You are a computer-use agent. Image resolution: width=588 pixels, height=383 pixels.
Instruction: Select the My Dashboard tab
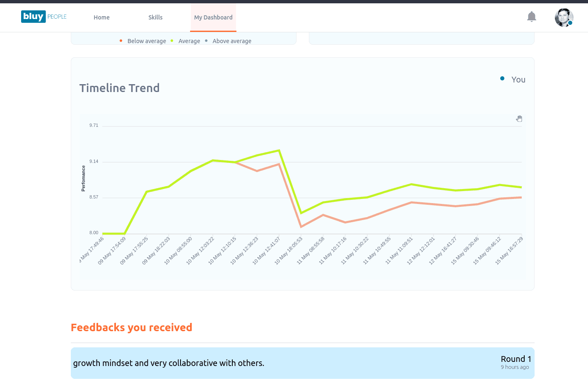[x=213, y=17]
